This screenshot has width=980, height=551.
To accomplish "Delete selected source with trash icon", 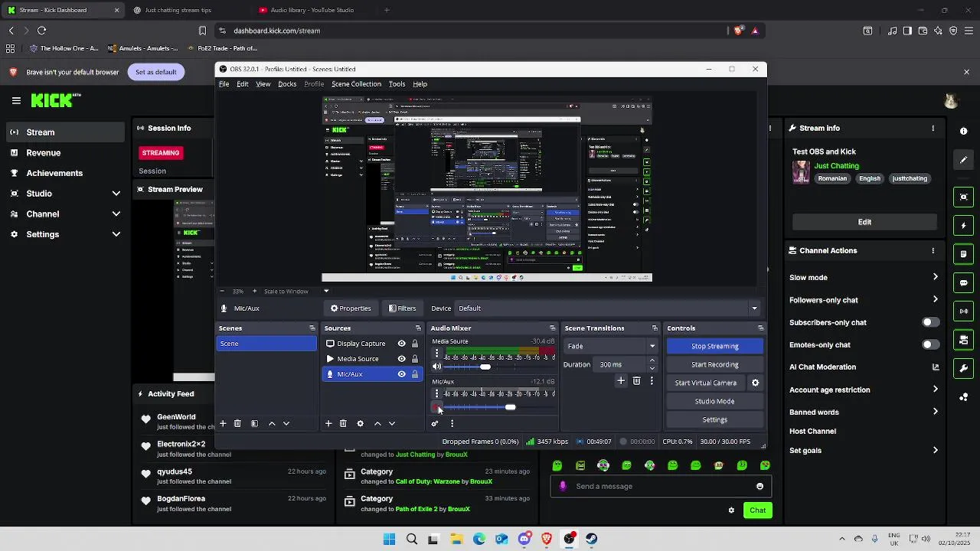I will (343, 424).
